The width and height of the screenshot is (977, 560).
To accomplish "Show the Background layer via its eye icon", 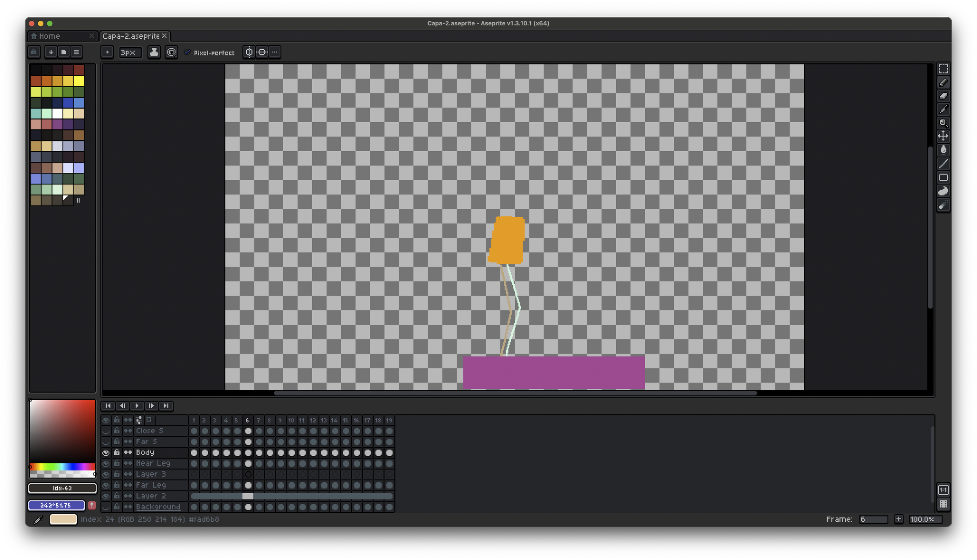I will (106, 507).
